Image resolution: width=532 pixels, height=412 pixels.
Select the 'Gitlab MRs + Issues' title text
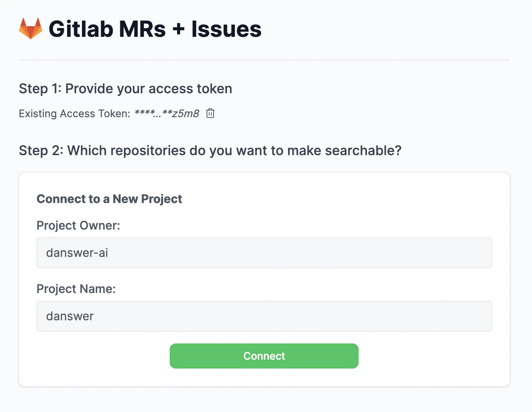click(x=155, y=29)
